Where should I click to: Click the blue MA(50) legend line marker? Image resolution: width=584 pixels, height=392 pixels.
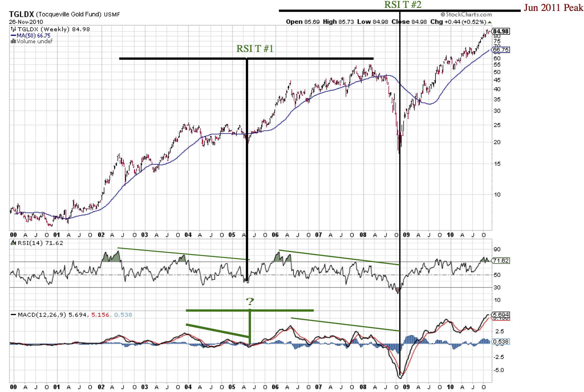[13, 36]
